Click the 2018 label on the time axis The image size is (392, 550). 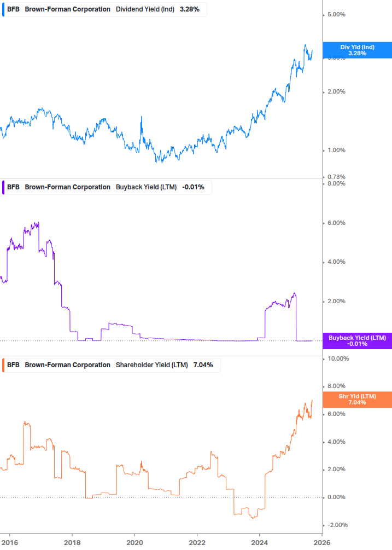[72, 543]
